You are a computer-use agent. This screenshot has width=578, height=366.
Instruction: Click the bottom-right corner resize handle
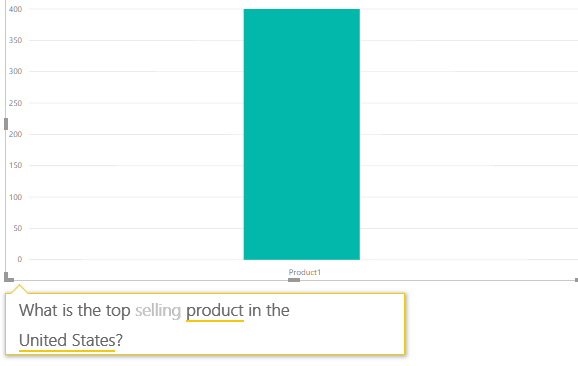tap(576, 280)
